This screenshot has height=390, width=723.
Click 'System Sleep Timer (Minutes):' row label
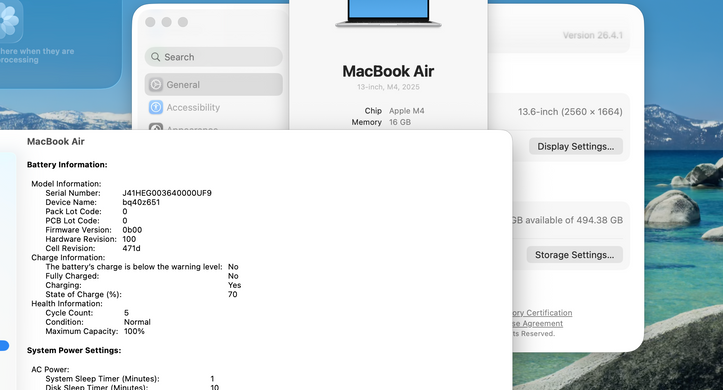102,378
